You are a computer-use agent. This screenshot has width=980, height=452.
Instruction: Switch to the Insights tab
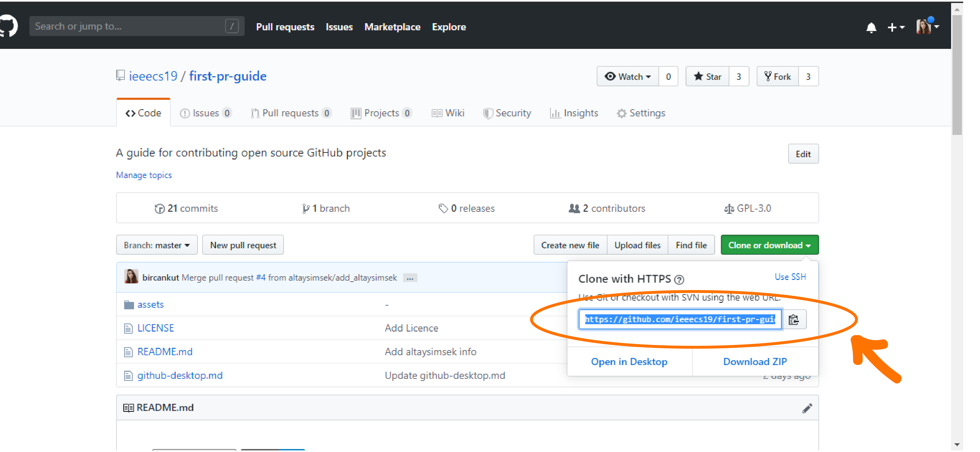[x=574, y=113]
